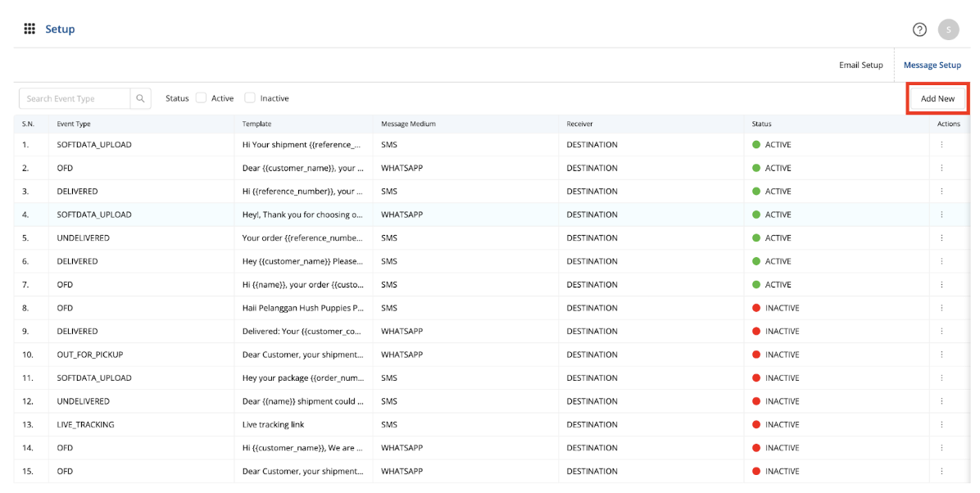Click the red INACTIVE status dot in row 9
The width and height of the screenshot is (980, 493).
(x=756, y=332)
